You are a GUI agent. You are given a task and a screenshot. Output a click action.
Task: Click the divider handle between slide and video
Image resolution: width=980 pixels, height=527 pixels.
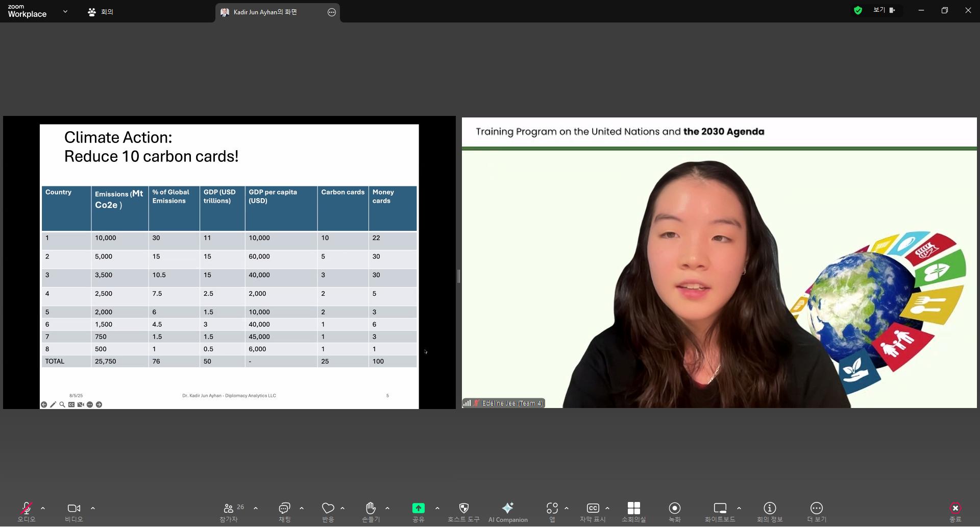[459, 276]
